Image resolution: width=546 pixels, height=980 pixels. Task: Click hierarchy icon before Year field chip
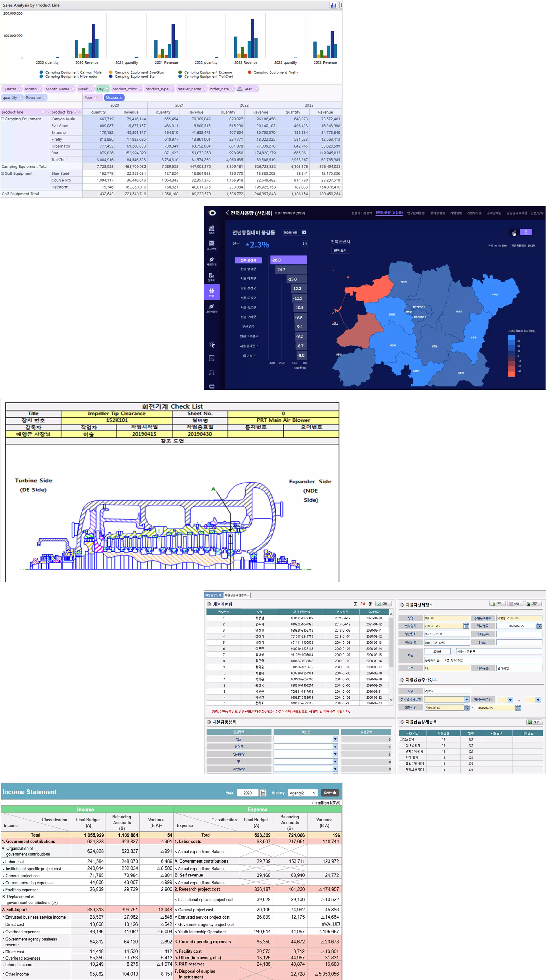pos(240,89)
